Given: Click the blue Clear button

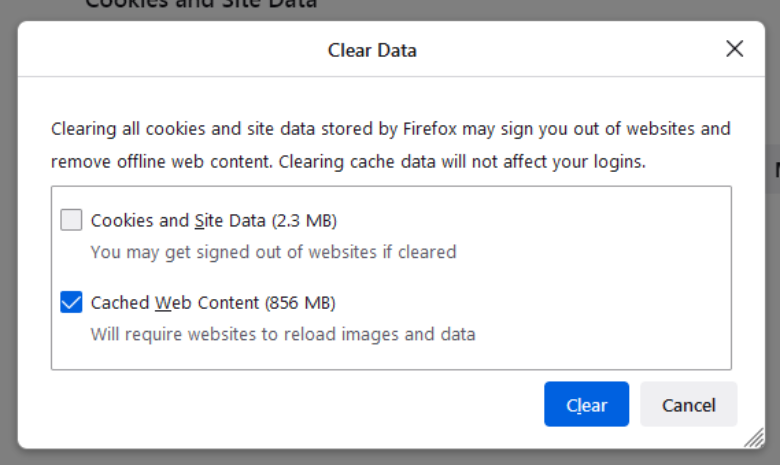Looking at the screenshot, I should pos(586,404).
